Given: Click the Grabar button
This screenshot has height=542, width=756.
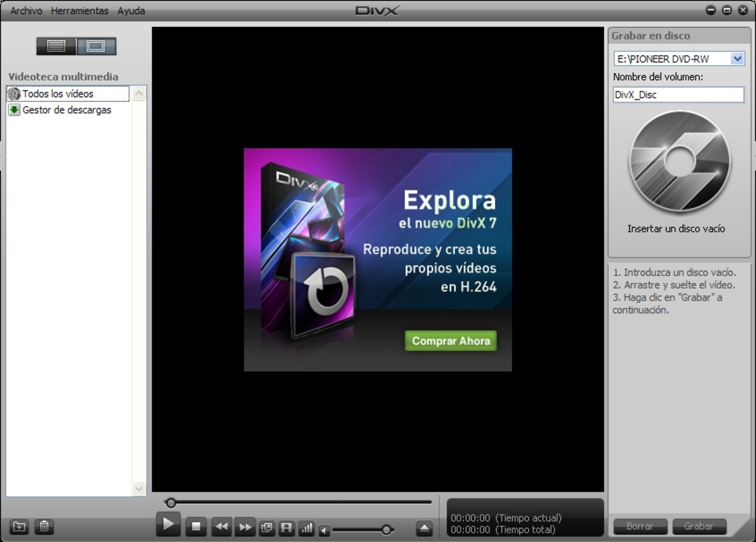Looking at the screenshot, I should point(698,526).
